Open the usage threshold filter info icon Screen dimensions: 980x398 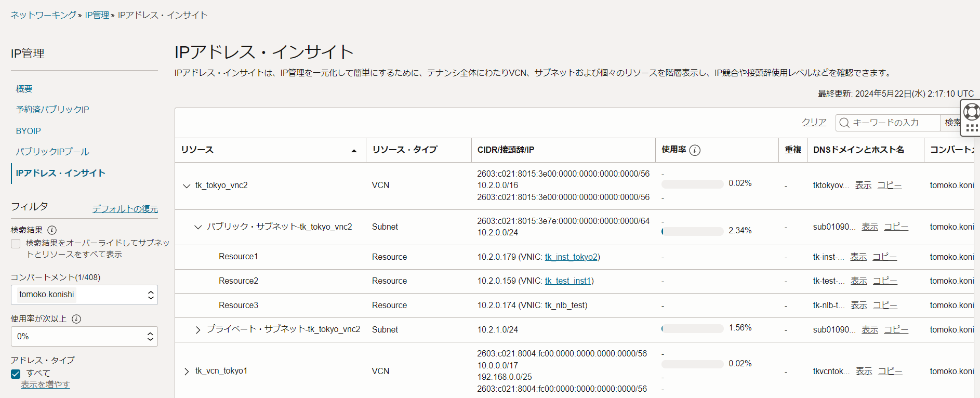(x=76, y=319)
